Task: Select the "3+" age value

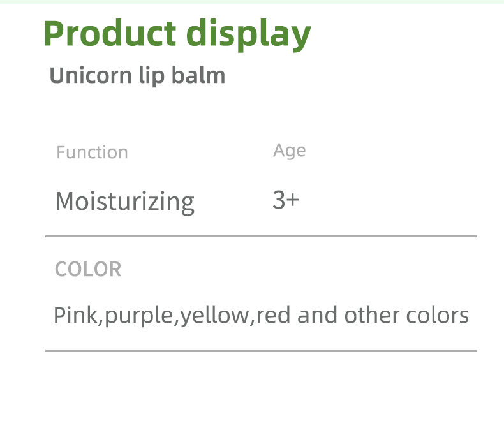Action: pyautogui.click(x=285, y=200)
